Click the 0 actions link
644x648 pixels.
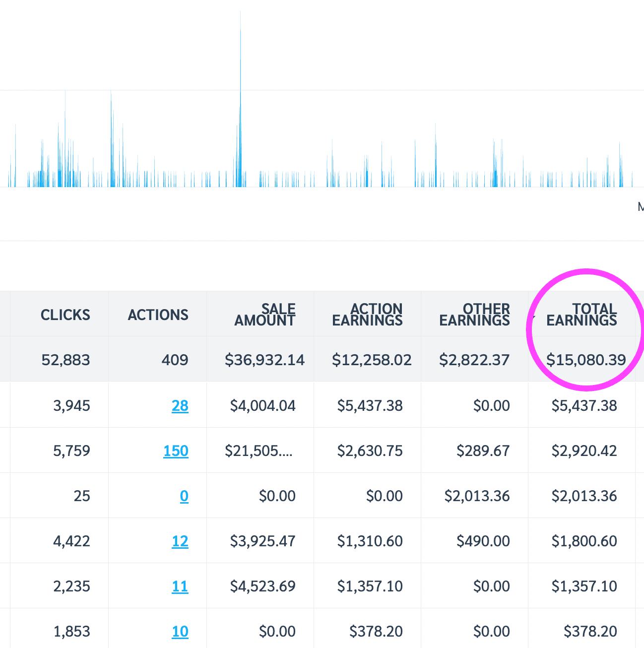[184, 496]
